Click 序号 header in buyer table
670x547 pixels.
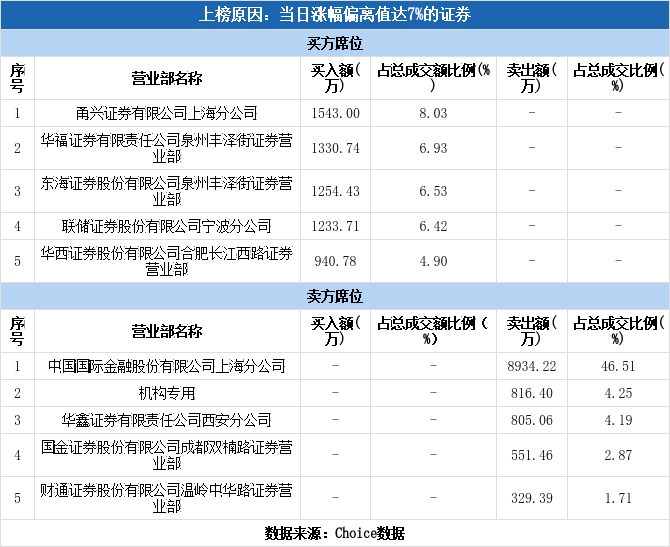17,78
